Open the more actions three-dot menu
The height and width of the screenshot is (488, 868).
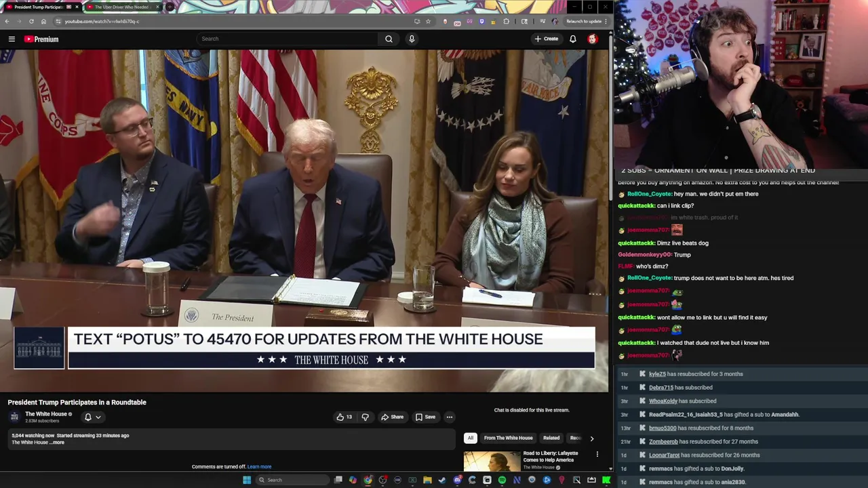(x=449, y=417)
